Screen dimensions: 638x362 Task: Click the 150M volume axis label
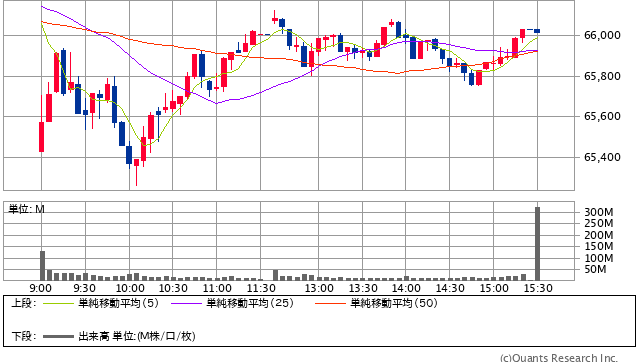(599, 246)
